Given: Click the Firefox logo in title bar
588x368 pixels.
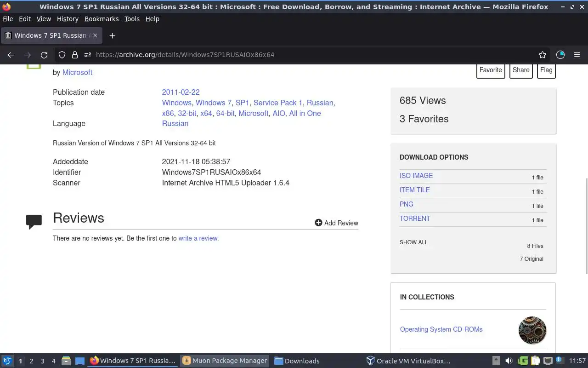Looking at the screenshot, I should click(x=6, y=7).
